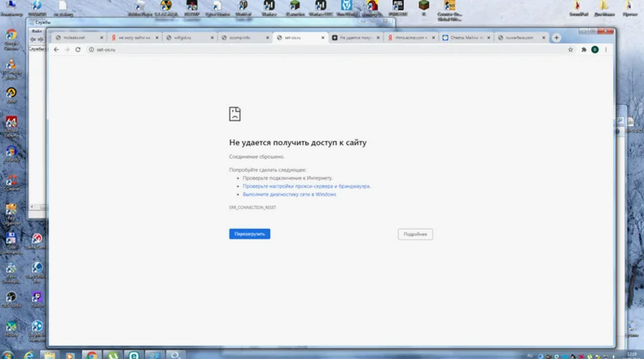Image resolution: width=644 pixels, height=359 pixels.
Task: Close the active set-os.ru tab
Action: [323, 37]
